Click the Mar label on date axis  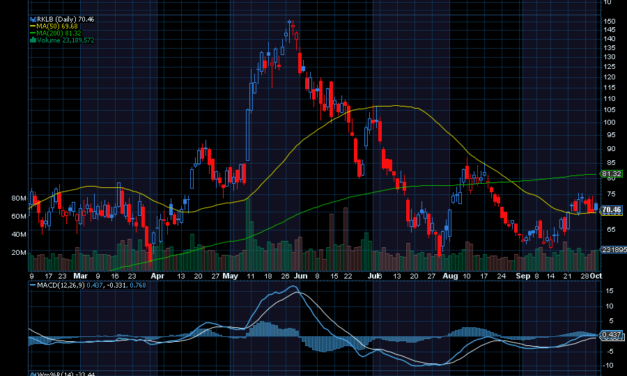80,276
